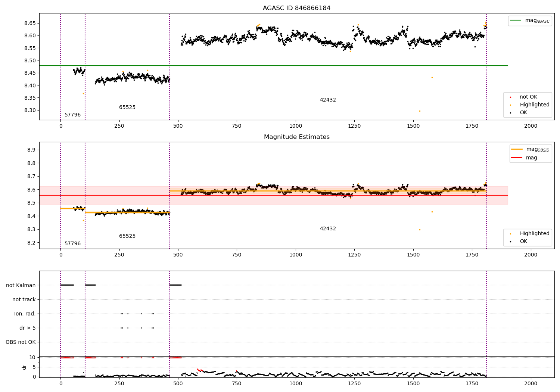Click "42432" annotation in Magnitude Estimates plot

328,229
